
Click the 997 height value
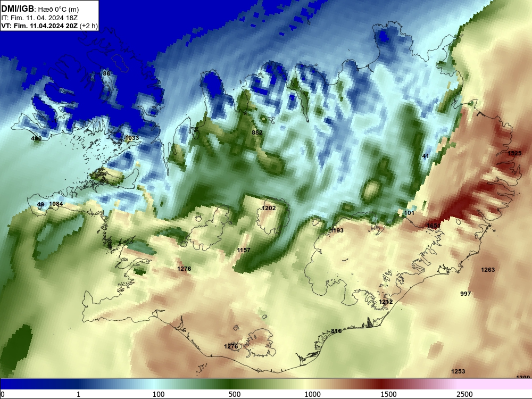coord(465,294)
